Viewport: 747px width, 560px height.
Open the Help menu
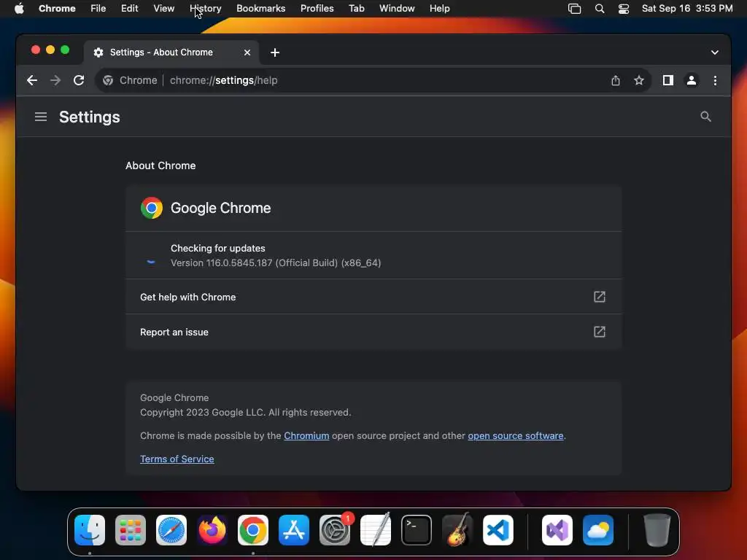pyautogui.click(x=439, y=9)
